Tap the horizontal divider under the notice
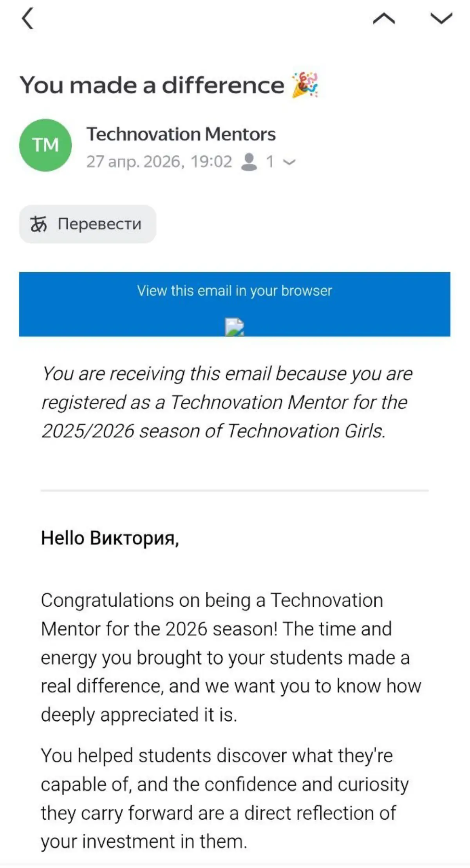Viewport: 470px width, 868px height. click(x=235, y=490)
